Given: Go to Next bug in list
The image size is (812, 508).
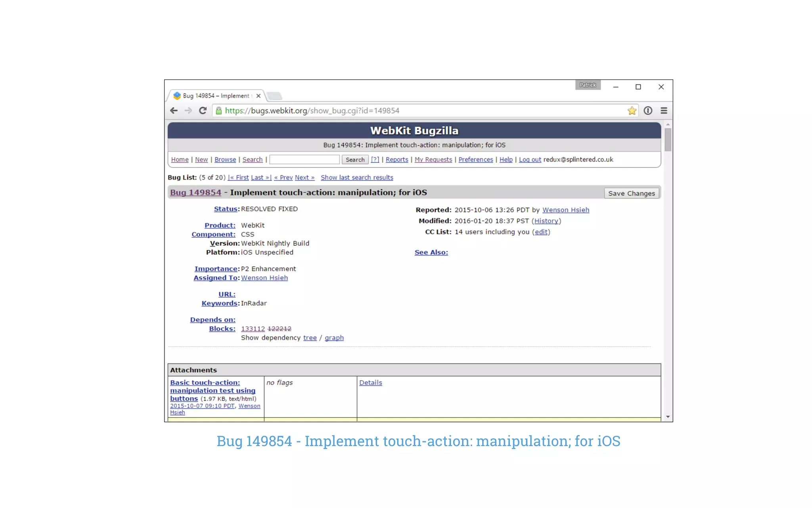Looking at the screenshot, I should pos(304,178).
